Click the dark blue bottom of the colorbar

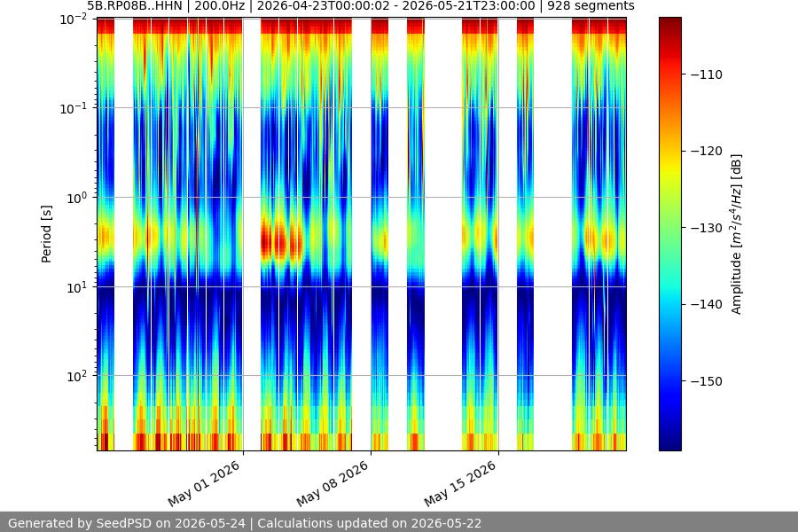[669, 441]
